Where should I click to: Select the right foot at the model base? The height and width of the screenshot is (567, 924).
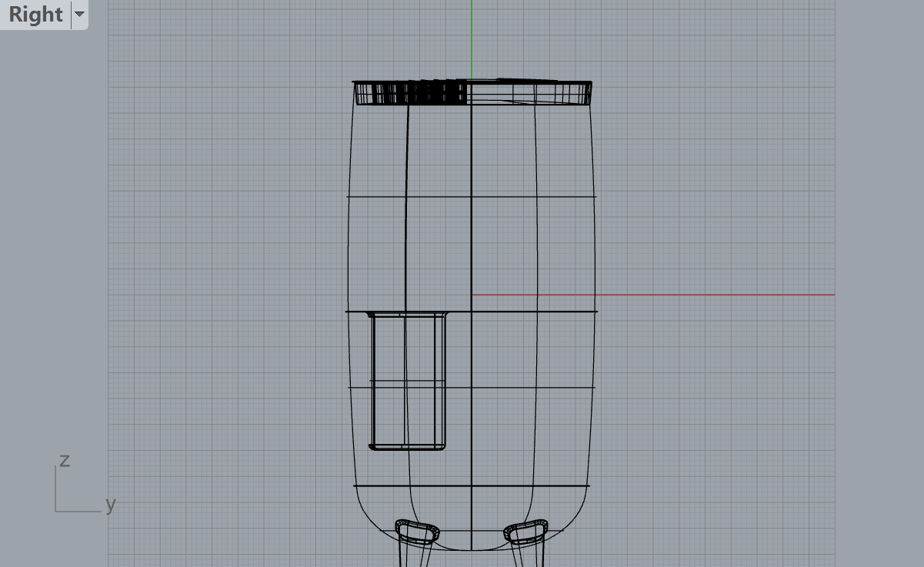click(x=525, y=532)
